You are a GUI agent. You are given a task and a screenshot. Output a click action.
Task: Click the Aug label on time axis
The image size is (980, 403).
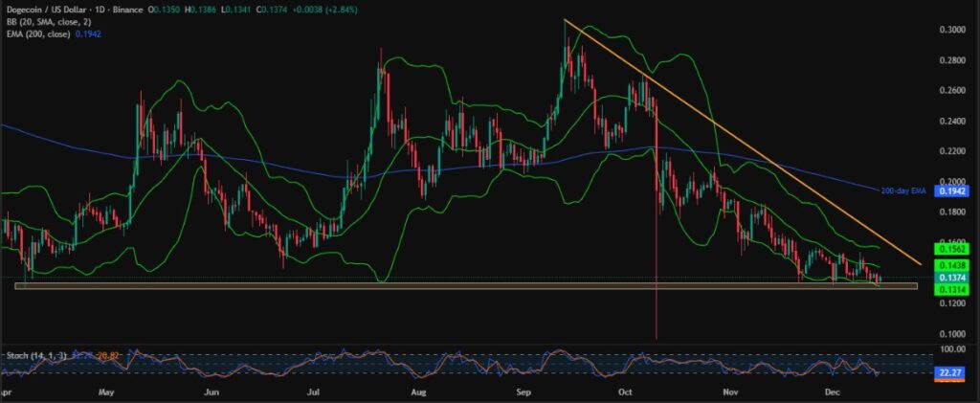(x=419, y=394)
